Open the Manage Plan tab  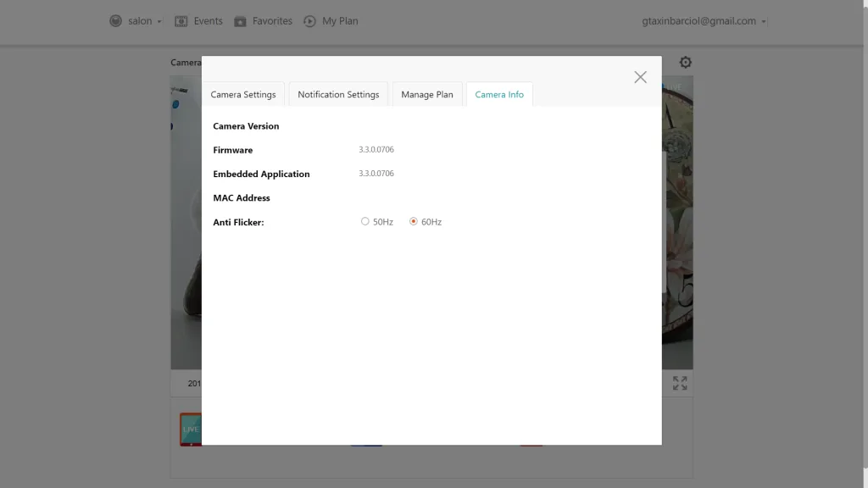[427, 94]
